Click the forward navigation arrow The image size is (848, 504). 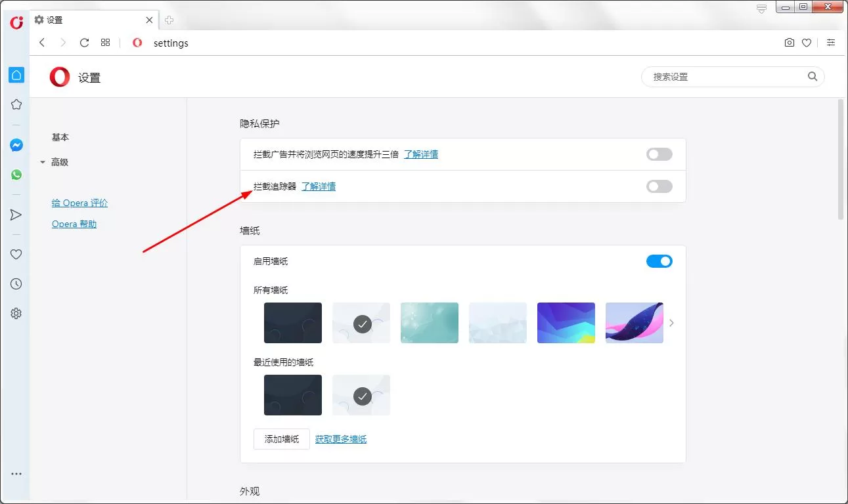tap(63, 43)
